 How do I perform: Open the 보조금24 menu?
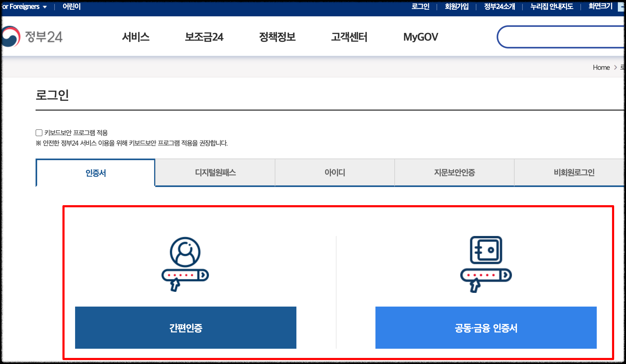point(204,37)
